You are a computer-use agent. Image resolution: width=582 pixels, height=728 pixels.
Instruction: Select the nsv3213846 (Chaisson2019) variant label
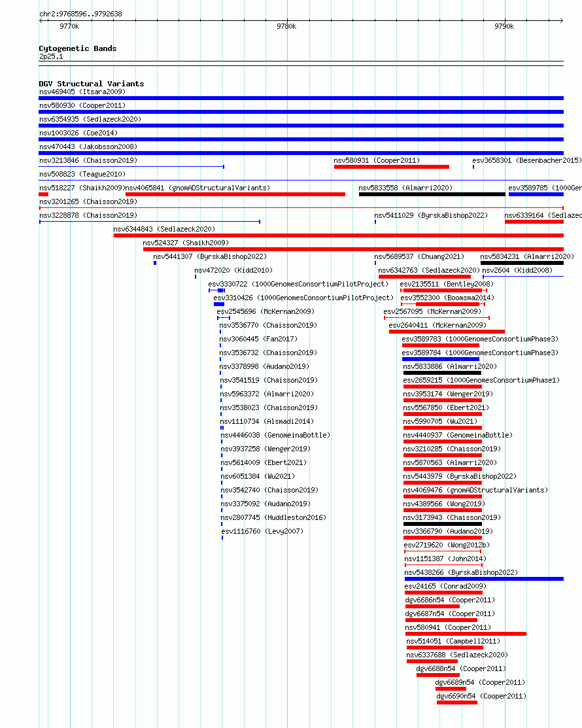click(88, 161)
